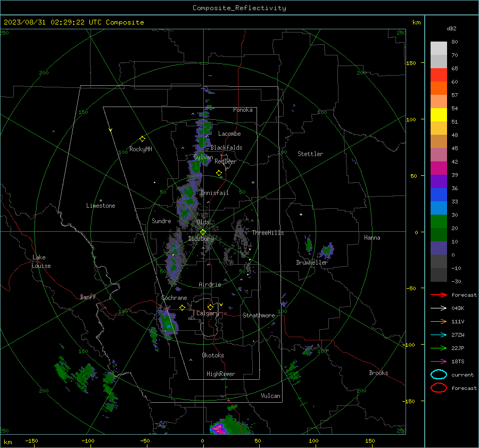Click the Calgary city label
This screenshot has width=479, height=448.
pos(208,313)
